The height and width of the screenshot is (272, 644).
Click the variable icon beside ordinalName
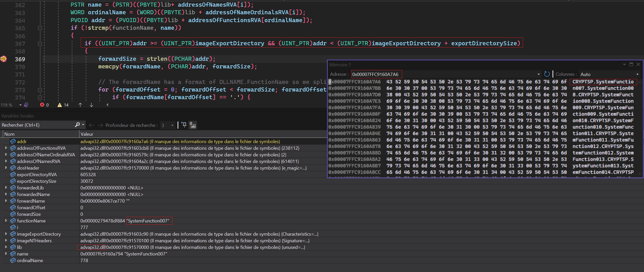pos(13,260)
